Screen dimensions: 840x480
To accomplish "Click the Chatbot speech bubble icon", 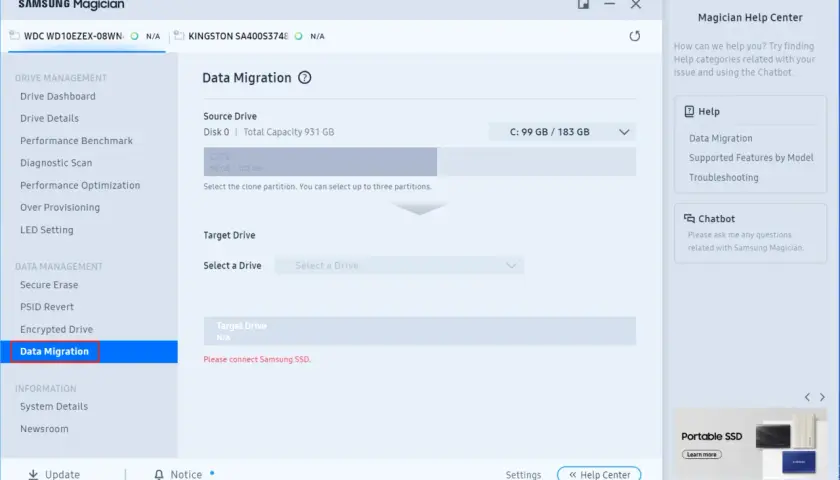I will click(x=689, y=218).
